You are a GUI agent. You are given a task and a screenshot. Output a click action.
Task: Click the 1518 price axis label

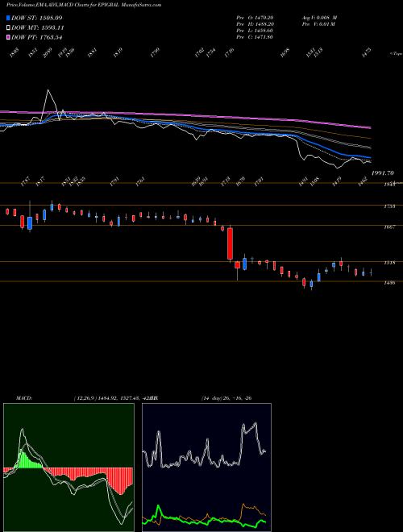click(389, 263)
